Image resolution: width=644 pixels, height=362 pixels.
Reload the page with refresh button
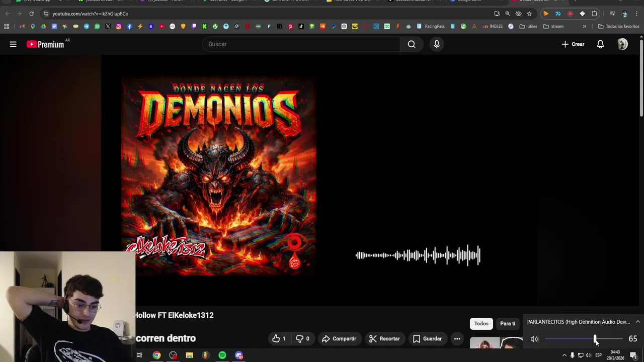point(31,14)
